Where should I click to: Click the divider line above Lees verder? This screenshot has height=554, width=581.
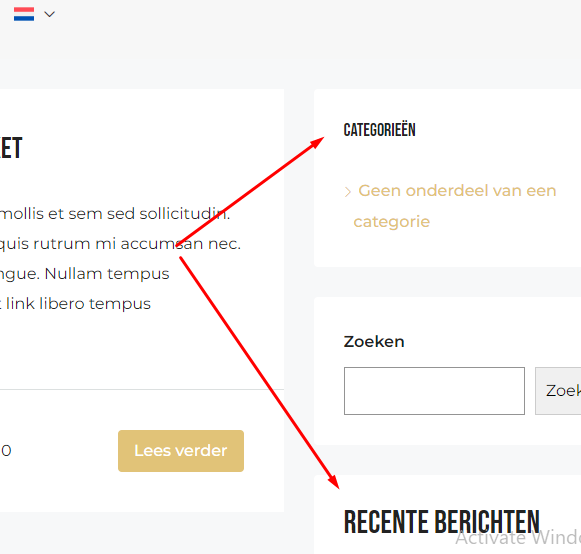(x=142, y=389)
